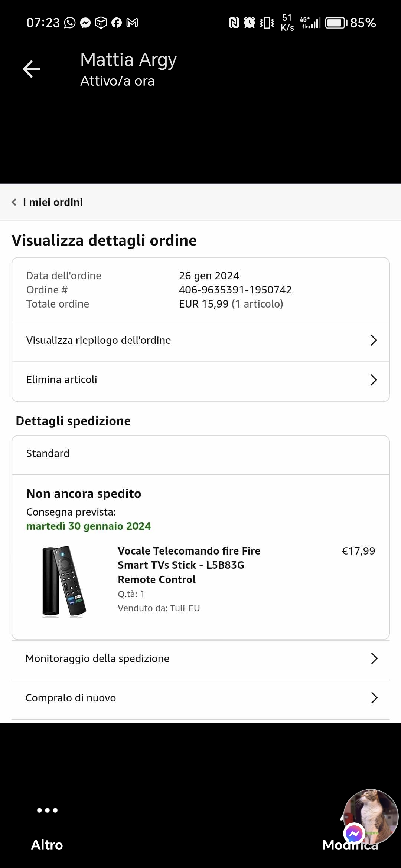Viewport: 401px width, 868px height.
Task: Tap the back arrow beside Mattia Argy
Action: pyautogui.click(x=31, y=69)
